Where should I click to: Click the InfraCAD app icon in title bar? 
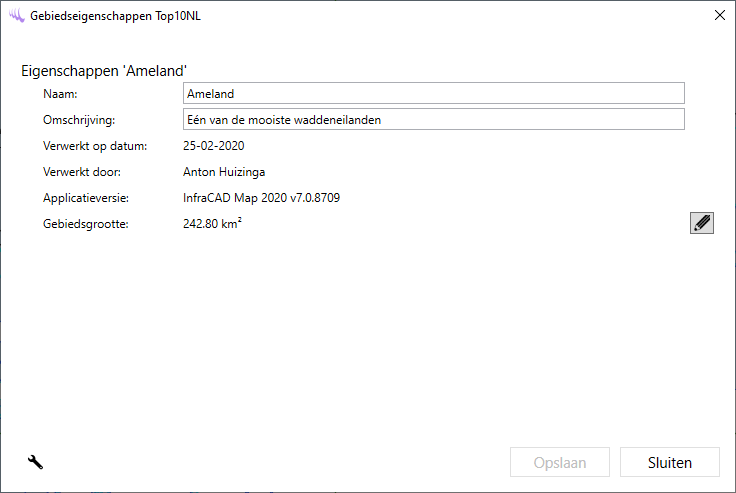point(16,16)
